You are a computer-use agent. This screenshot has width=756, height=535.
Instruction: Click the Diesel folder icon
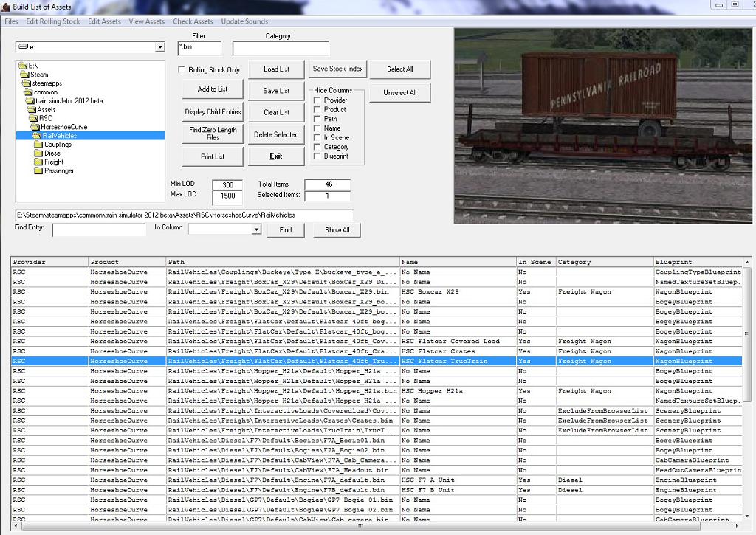[38, 153]
